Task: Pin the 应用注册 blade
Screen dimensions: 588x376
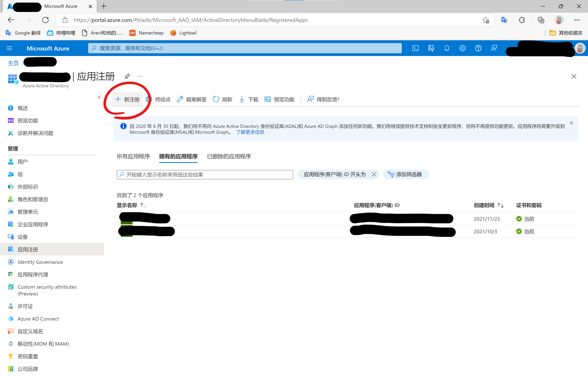Action: click(x=127, y=76)
